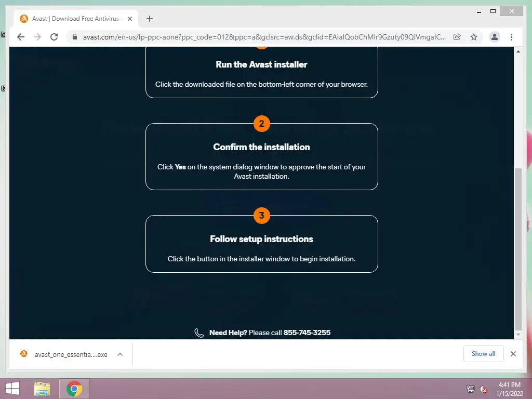
Task: Open the Chrome profile avatar menu
Action: click(x=495, y=37)
